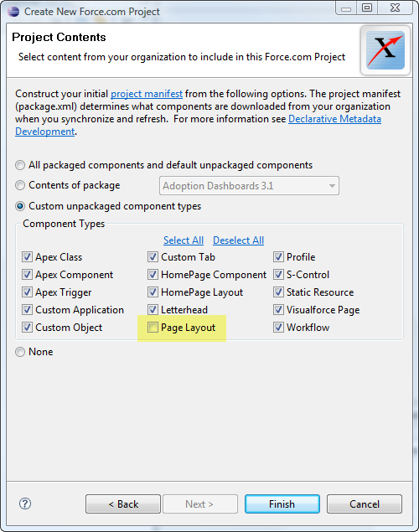
Task: Cancel the new project wizard
Action: click(x=365, y=504)
